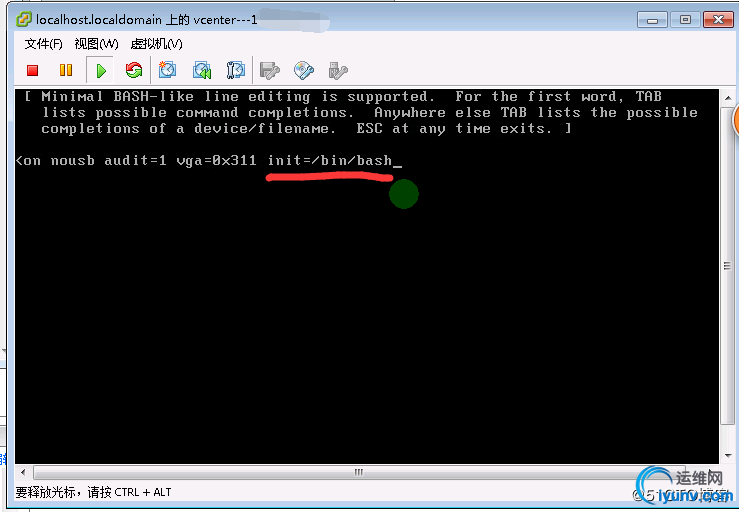Open the 文件(F) menu
Screen dimensions: 739x512
(43, 44)
